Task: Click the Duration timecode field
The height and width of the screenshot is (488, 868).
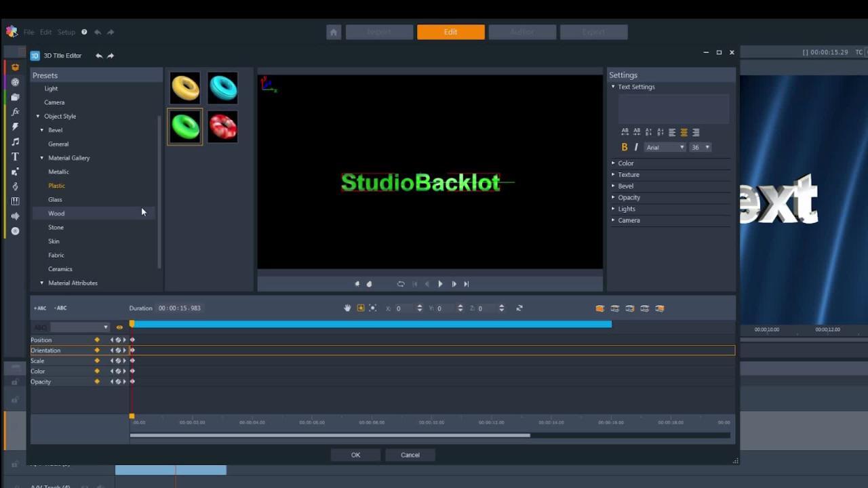Action: click(x=180, y=308)
